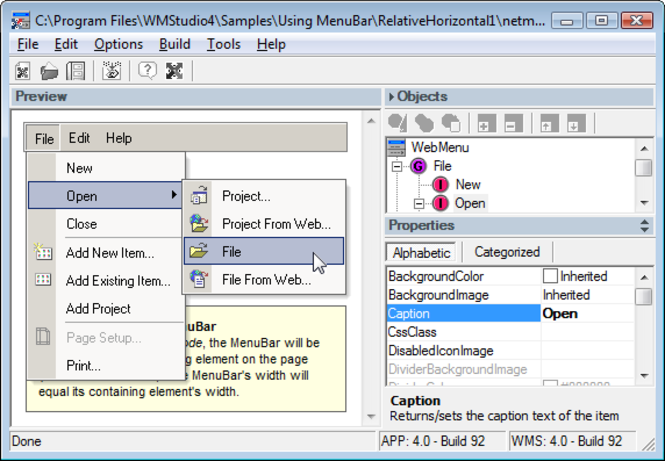Click the move item up icon
This screenshot has height=461, width=665.
pyautogui.click(x=549, y=123)
